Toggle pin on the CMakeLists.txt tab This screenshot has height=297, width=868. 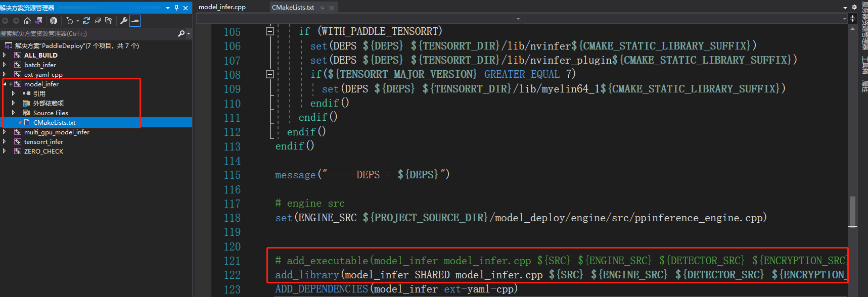point(323,8)
